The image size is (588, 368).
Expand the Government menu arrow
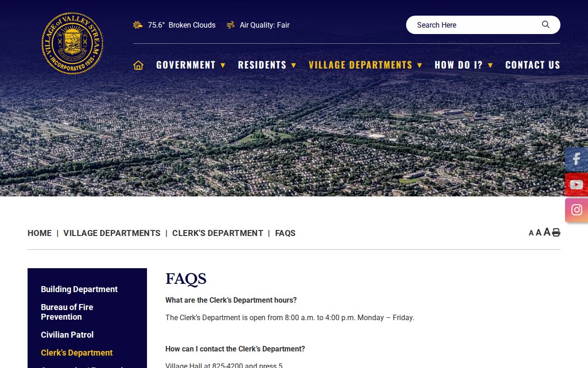[223, 65]
